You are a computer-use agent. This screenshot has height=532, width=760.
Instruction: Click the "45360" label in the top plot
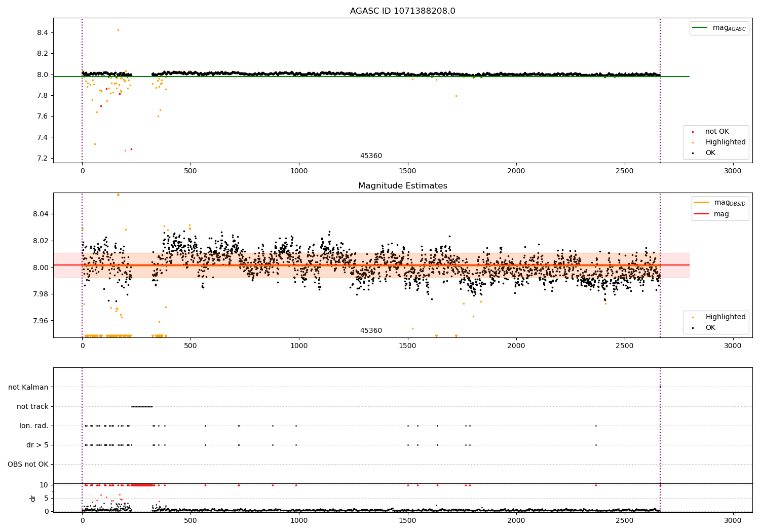(x=371, y=156)
